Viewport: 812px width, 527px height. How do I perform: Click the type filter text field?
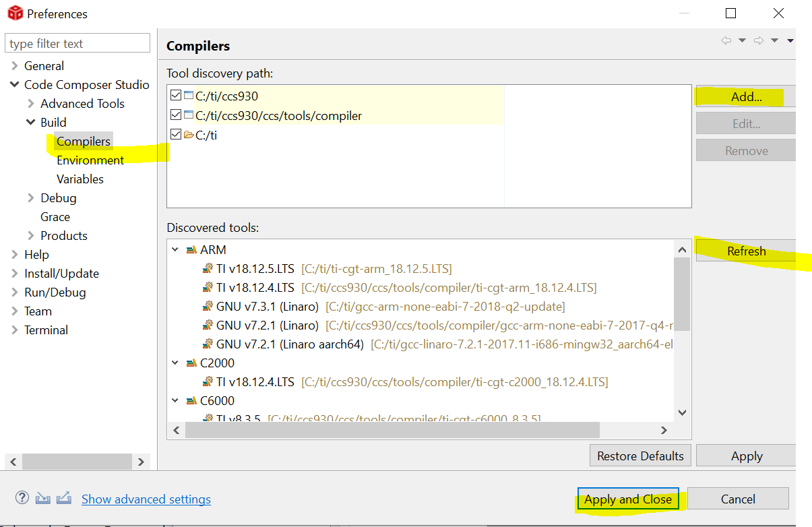pos(77,44)
